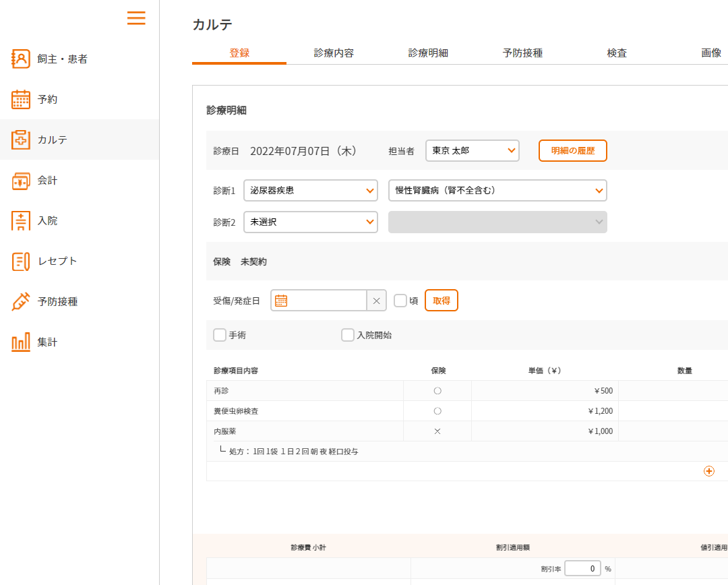Switch to the 診療明細 tab
The height and width of the screenshot is (585, 728).
(x=428, y=53)
